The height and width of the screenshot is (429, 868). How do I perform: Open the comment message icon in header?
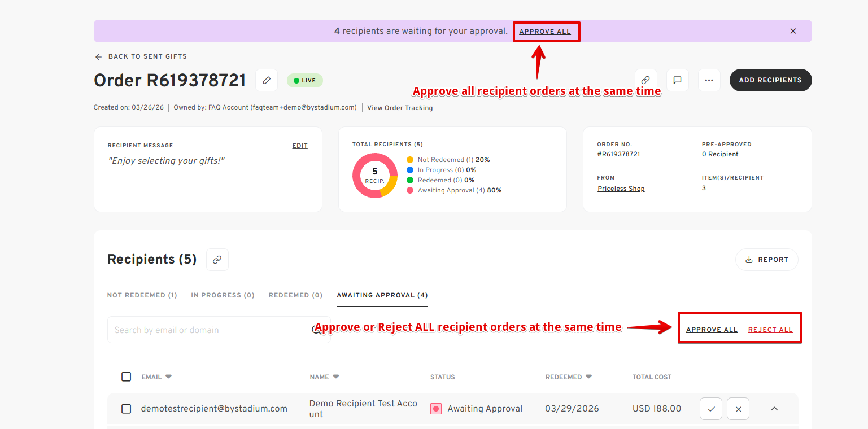point(677,80)
